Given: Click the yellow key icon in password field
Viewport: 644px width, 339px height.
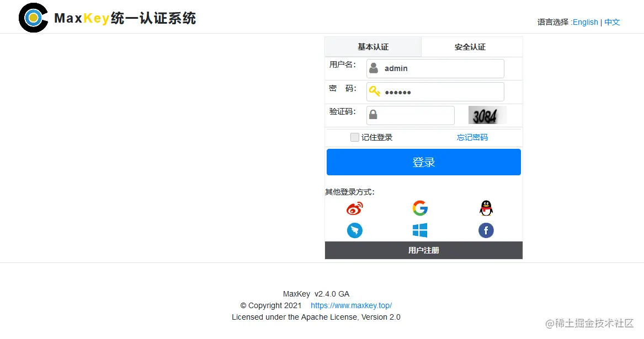Looking at the screenshot, I should (374, 91).
